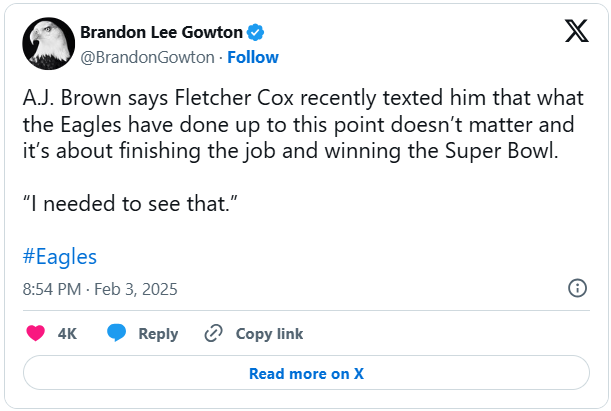Click the quote "I needed to see that."

(x=127, y=204)
